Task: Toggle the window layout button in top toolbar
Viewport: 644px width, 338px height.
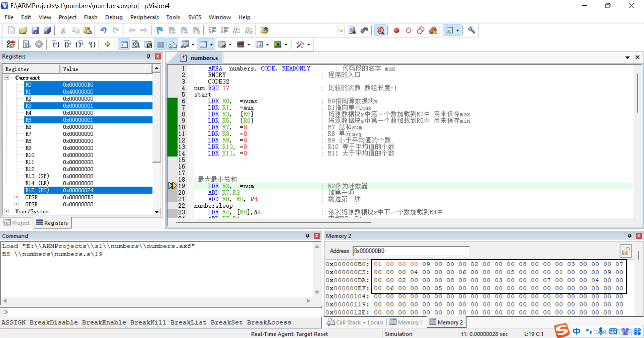Action: pyautogui.click(x=449, y=30)
